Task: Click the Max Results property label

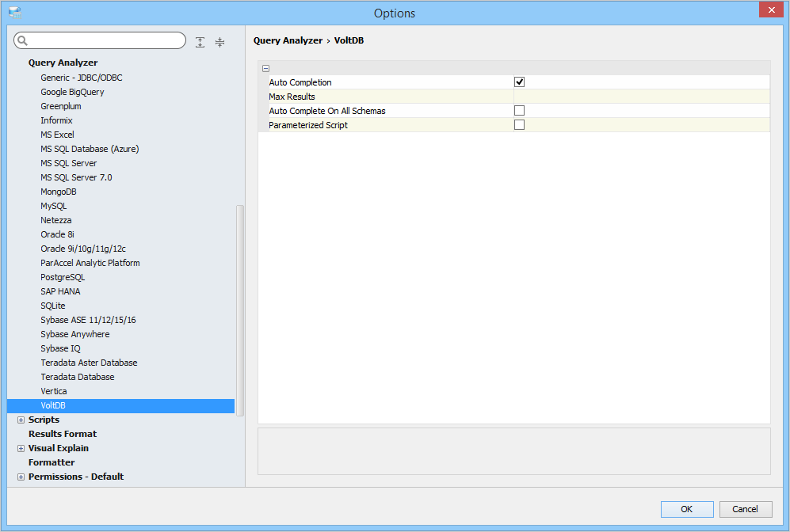Action: [292, 97]
